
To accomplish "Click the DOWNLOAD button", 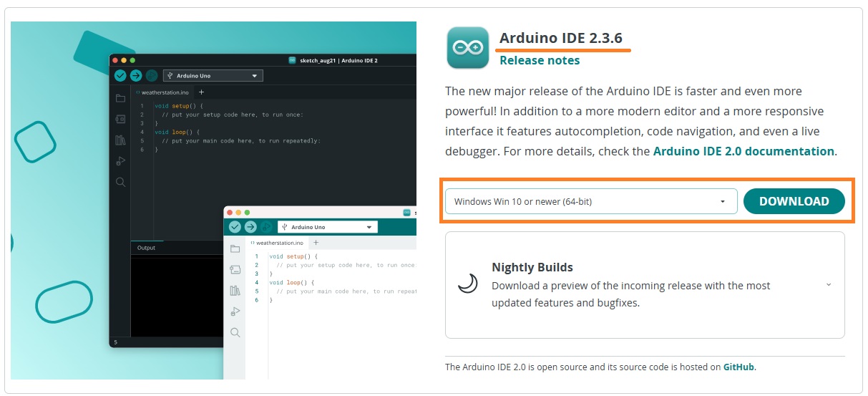I will point(794,202).
